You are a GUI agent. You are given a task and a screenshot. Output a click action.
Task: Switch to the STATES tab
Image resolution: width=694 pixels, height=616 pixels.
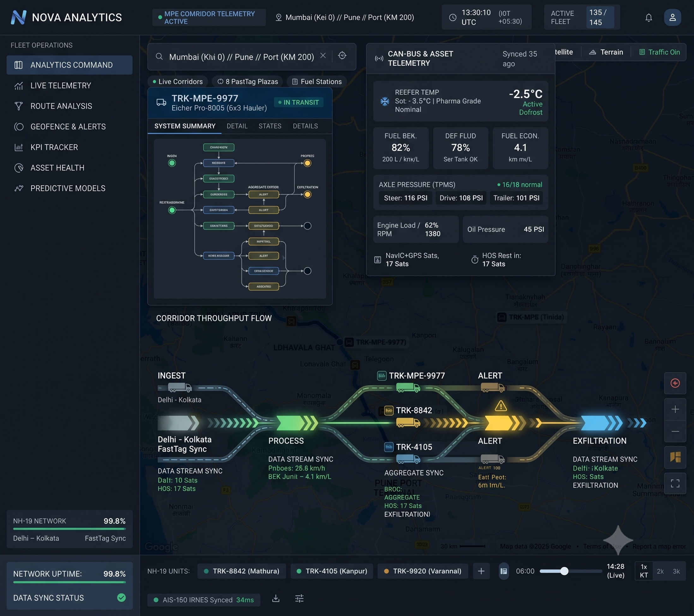click(270, 126)
